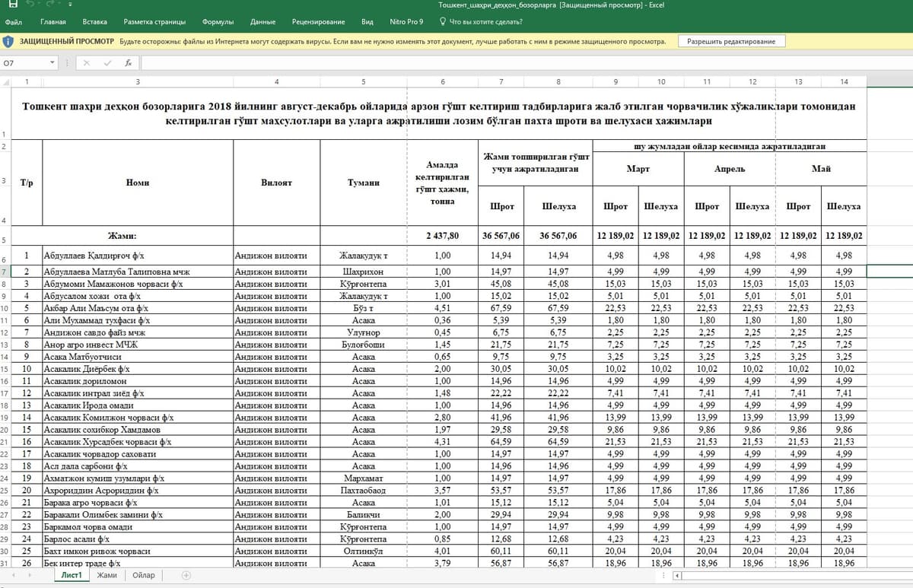Viewport: 913px width, 588px height.
Task: Switch to the Жами sheet tab
Action: [x=107, y=576]
